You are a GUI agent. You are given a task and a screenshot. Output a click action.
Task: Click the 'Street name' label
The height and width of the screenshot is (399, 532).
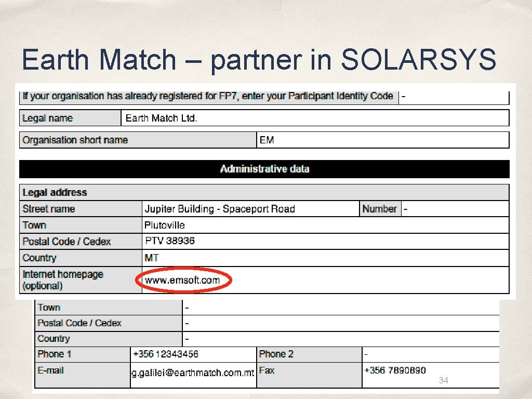(48, 209)
